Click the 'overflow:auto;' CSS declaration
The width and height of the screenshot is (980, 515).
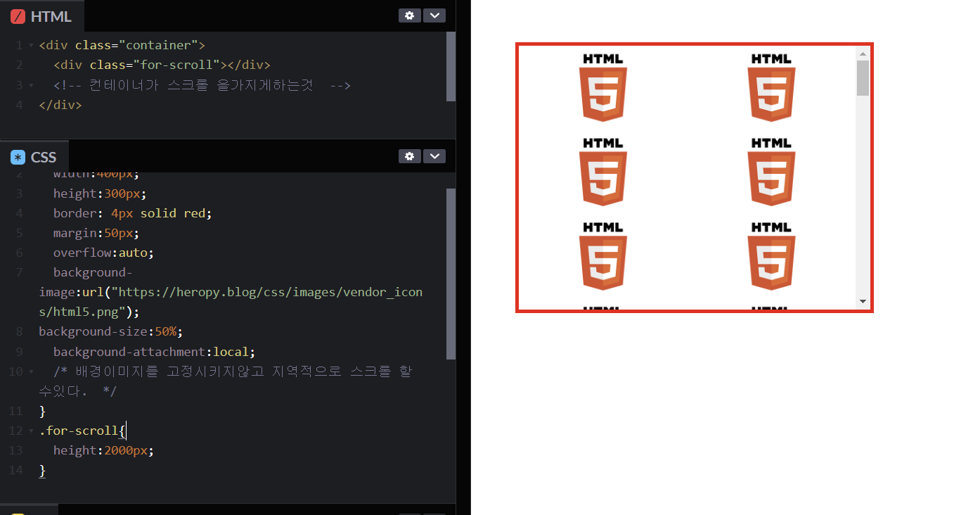[x=103, y=253]
